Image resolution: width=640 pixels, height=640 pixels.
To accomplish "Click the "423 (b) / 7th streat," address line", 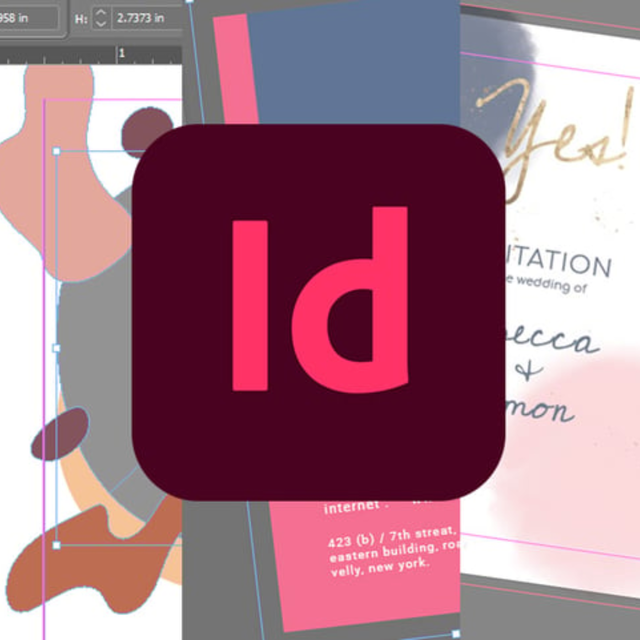I will tap(392, 537).
